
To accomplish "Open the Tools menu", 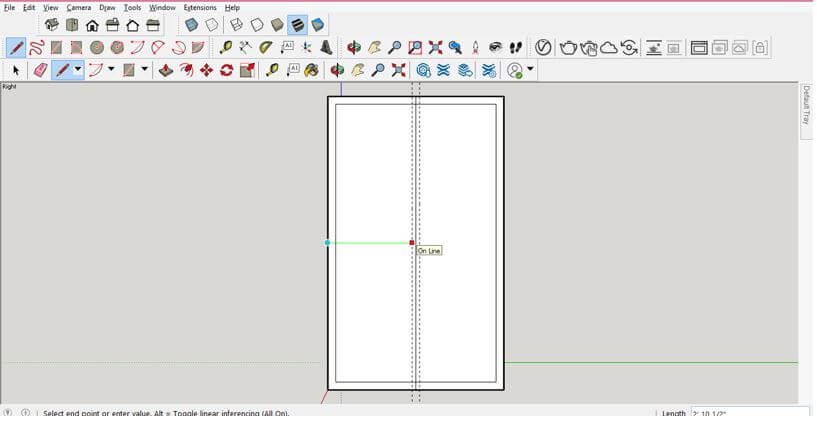I will pyautogui.click(x=132, y=8).
